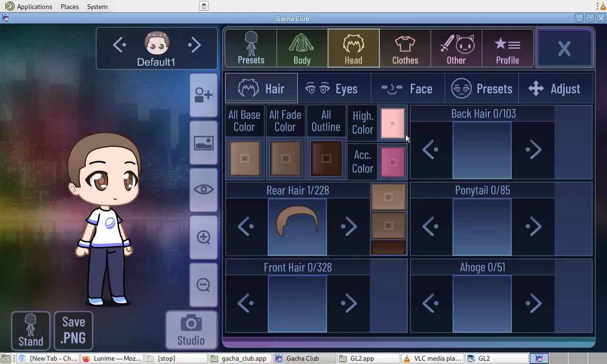This screenshot has width=607, height=364.
Task: Select the Ponytail preview box
Action: coord(482,227)
